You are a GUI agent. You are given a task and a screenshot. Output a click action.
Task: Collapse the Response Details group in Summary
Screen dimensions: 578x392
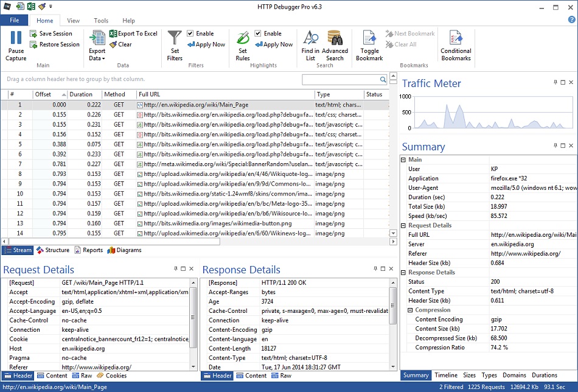[x=403, y=273]
